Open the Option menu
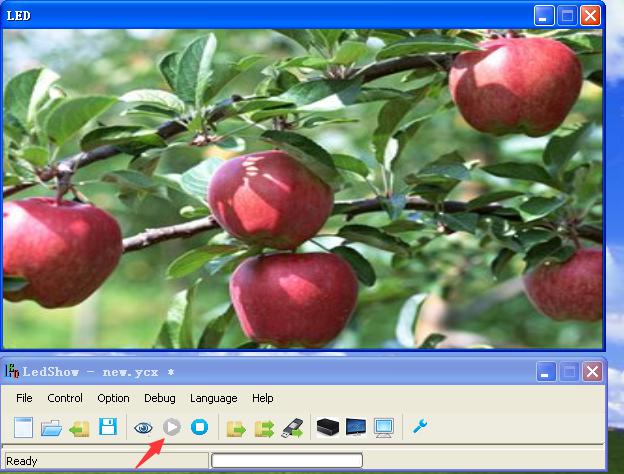 tap(113, 398)
